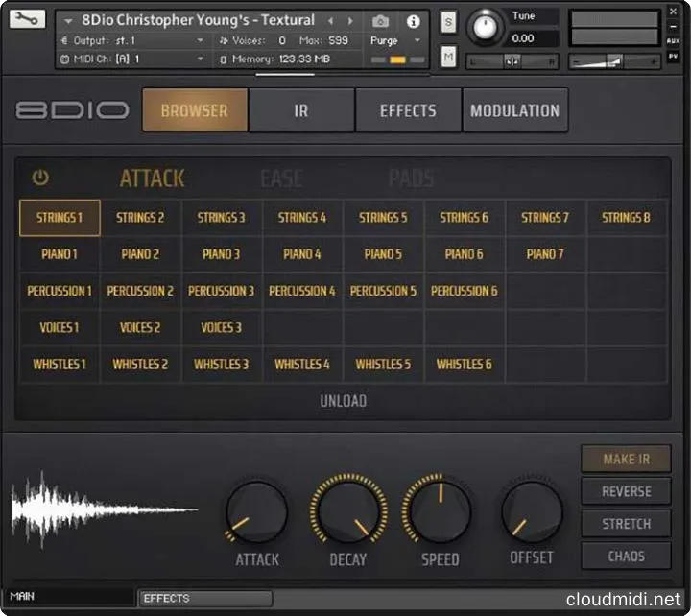Click the UNLOAD button
The width and height of the screenshot is (691, 616).
pos(343,401)
